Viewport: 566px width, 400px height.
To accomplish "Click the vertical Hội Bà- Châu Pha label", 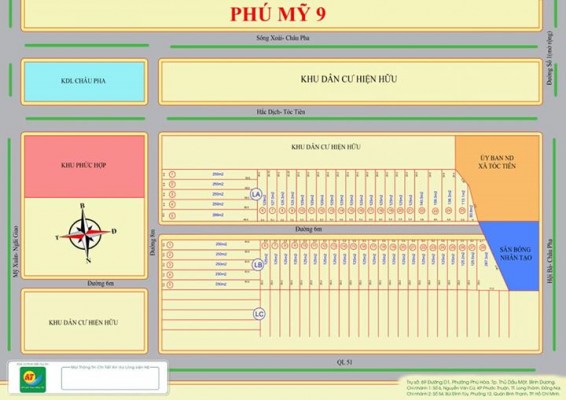I will click(550, 261).
